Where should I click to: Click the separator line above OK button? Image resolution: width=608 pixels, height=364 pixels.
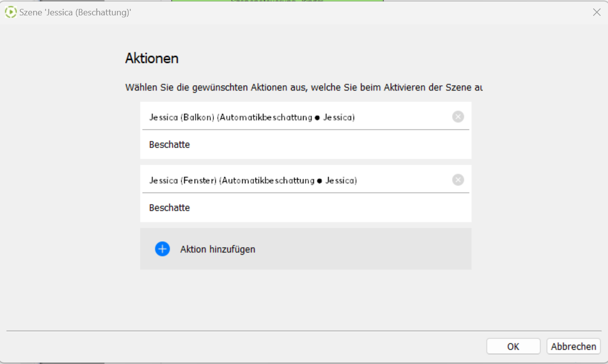(x=304, y=330)
